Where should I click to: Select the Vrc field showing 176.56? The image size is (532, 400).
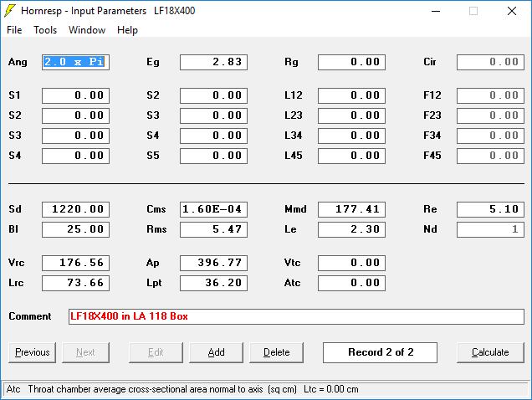pos(75,263)
